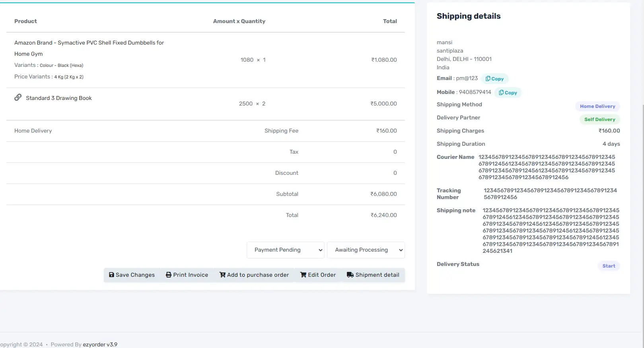
Task: Click the Start delivery status badge
Action: pos(608,266)
